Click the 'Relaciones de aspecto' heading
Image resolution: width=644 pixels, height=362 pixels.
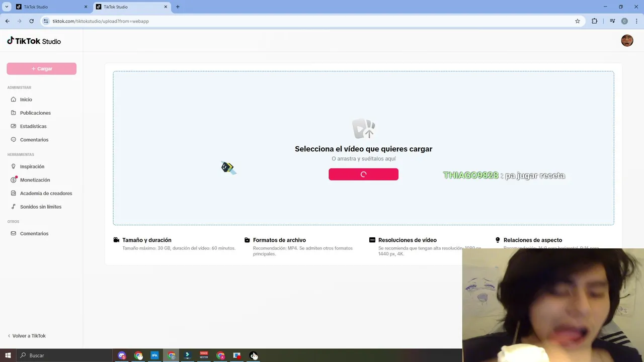coord(533,240)
